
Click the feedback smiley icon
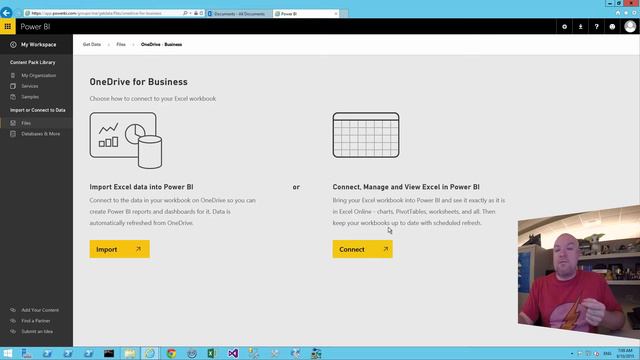coord(612,27)
